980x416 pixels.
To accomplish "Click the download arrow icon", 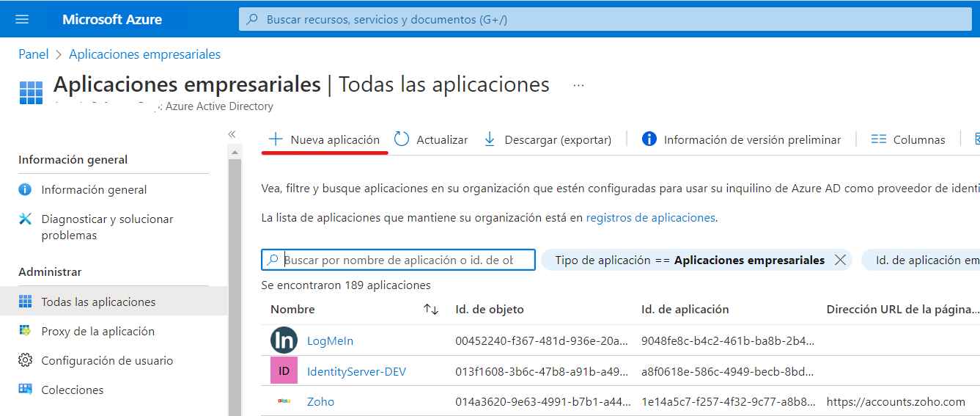I will click(490, 139).
